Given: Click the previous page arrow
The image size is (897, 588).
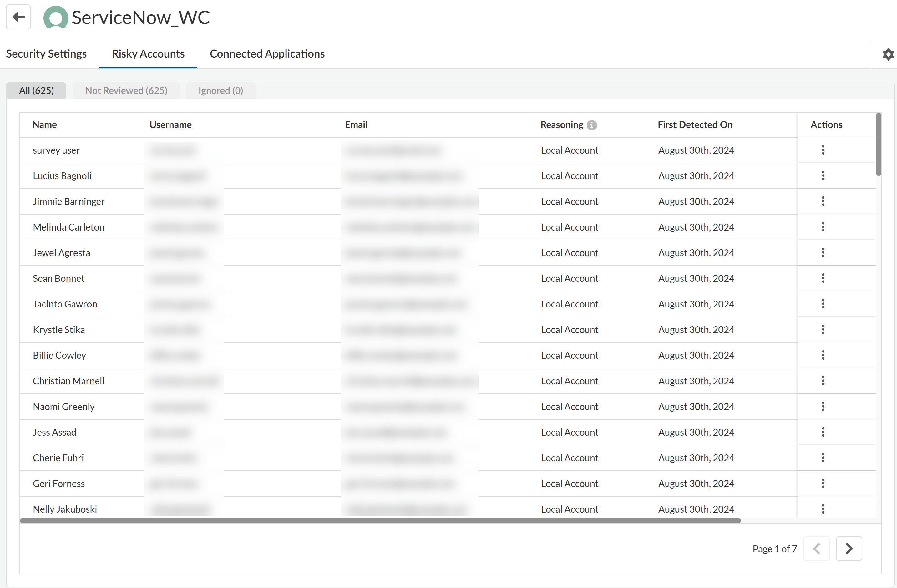Looking at the screenshot, I should coord(816,548).
